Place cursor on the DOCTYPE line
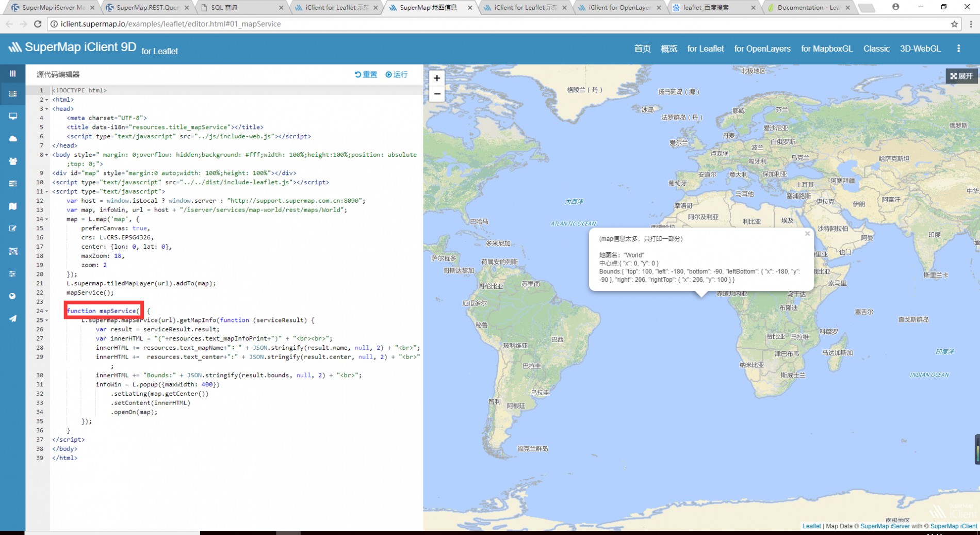This screenshot has height=535, width=980. pos(79,90)
